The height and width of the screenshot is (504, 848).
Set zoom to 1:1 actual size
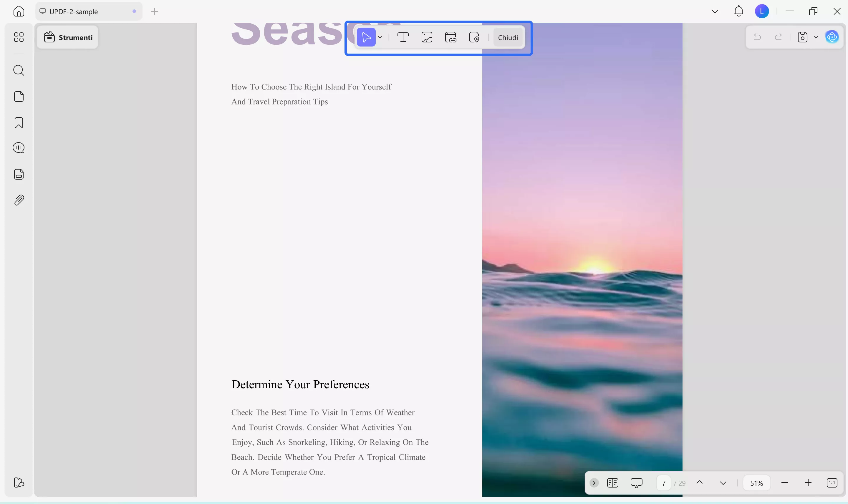tap(832, 483)
